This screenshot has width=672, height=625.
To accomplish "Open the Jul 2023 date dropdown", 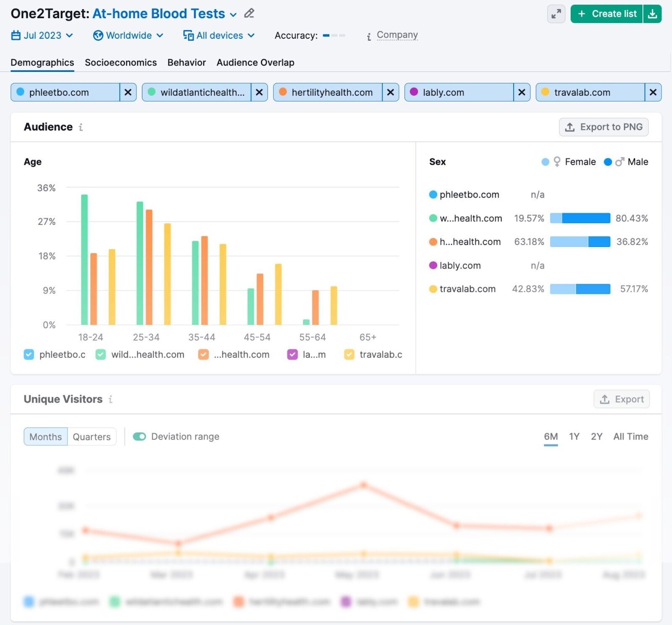I will coord(42,35).
